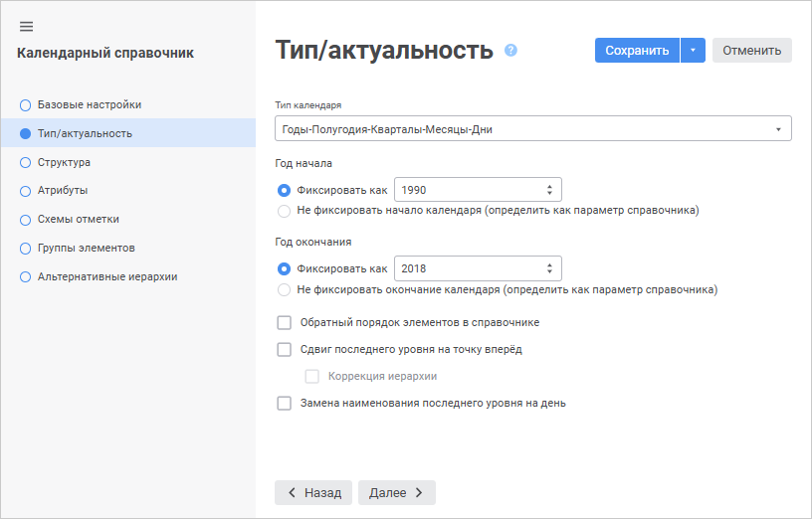Click the Схемы отметки step circle icon
This screenshot has width=812, height=519.
point(26,220)
